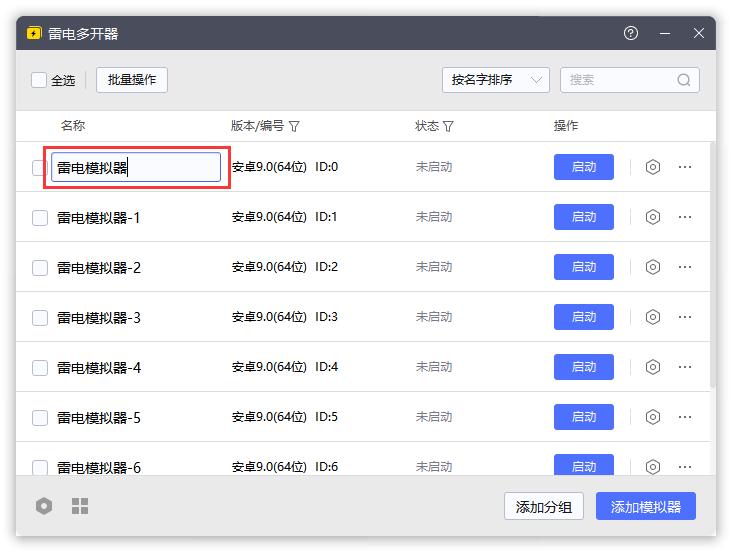This screenshot has height=556, width=736.
Task: Select checkbox for 雷电模拟器-1
Action: 40,218
